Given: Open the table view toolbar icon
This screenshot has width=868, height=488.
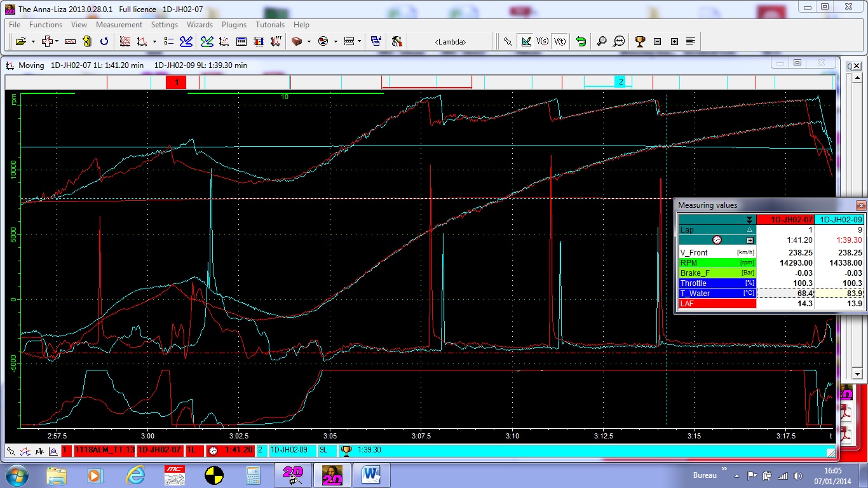Looking at the screenshot, I should coord(241,41).
